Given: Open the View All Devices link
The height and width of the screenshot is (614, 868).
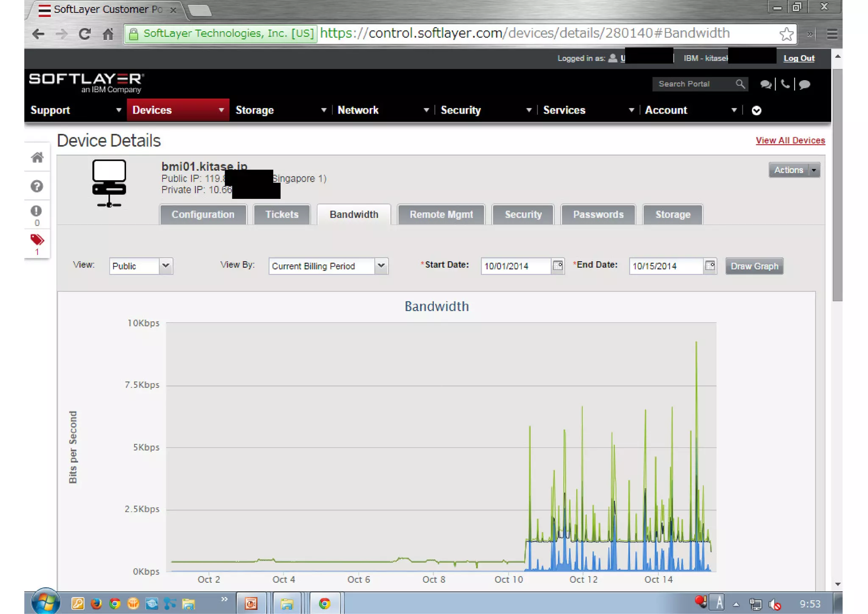Looking at the screenshot, I should (790, 140).
